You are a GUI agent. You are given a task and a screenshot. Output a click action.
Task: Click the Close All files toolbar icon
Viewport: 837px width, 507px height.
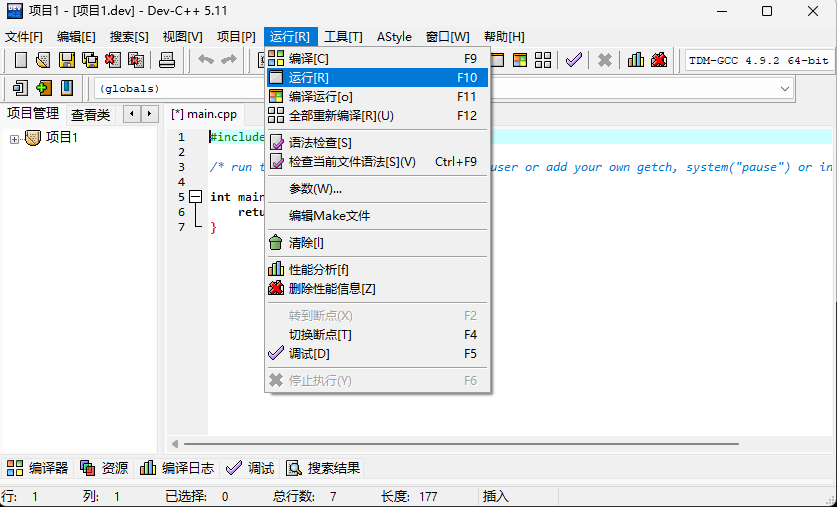click(x=136, y=60)
